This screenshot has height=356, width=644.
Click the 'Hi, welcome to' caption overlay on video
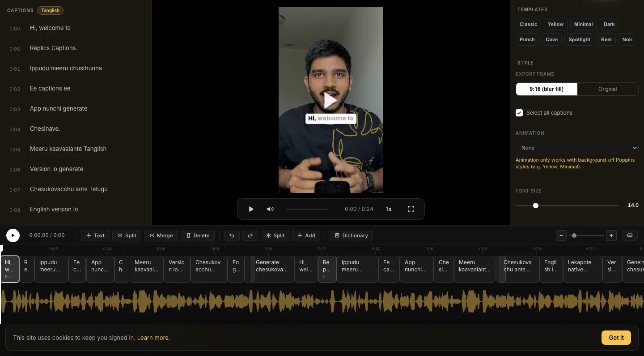(330, 119)
